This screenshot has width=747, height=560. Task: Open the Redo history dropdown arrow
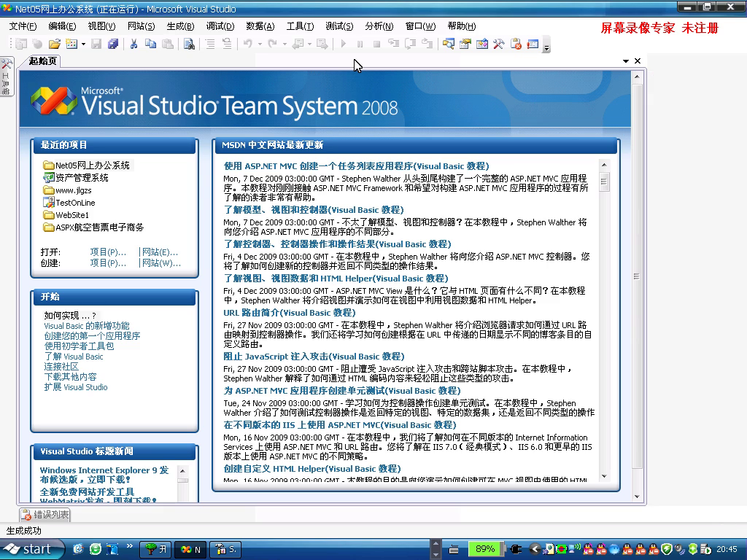(x=285, y=44)
